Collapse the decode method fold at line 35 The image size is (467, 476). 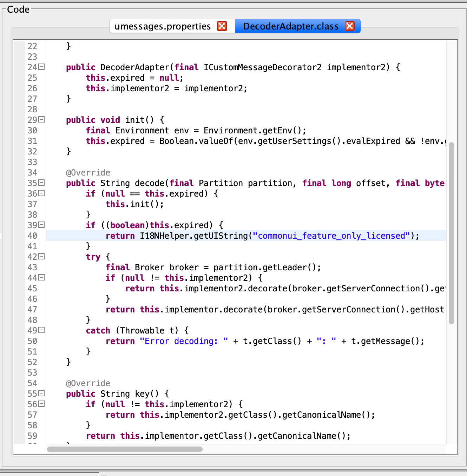pyautogui.click(x=42, y=183)
